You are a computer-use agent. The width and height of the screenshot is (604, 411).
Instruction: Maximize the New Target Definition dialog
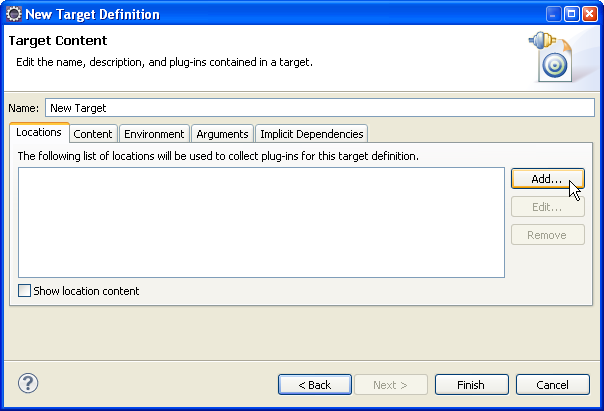pos(572,14)
